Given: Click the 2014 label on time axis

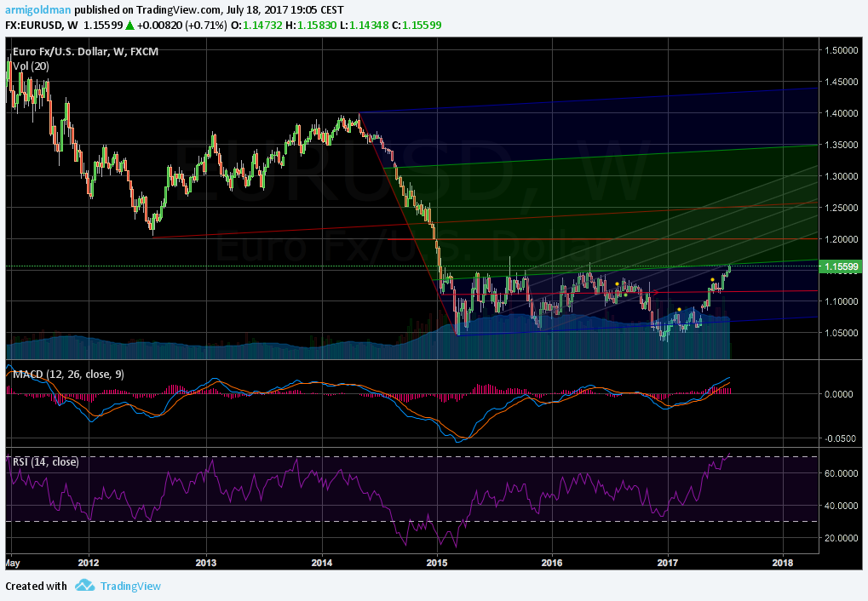Looking at the screenshot, I should [x=322, y=563].
